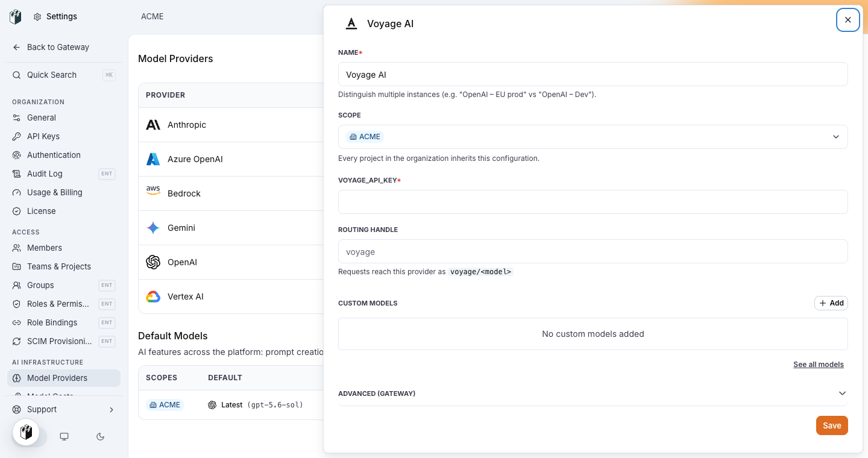
Task: Click the Role Bindings link icon
Action: point(17,322)
